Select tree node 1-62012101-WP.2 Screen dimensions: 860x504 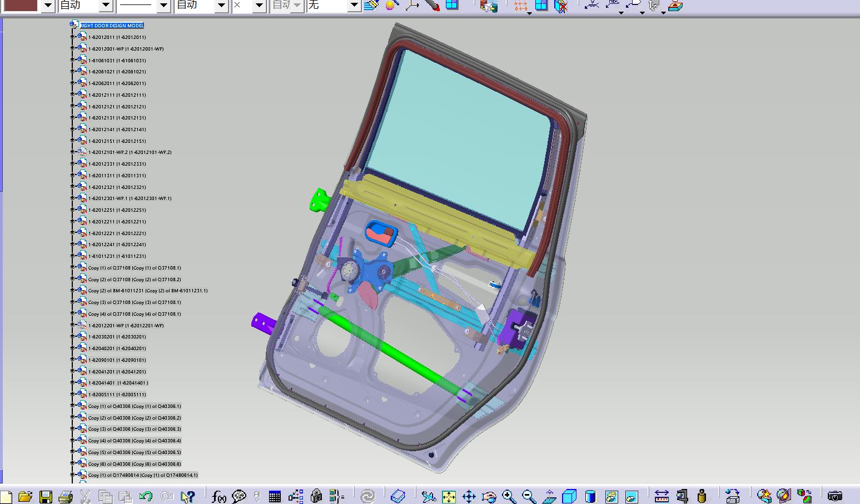(x=130, y=152)
